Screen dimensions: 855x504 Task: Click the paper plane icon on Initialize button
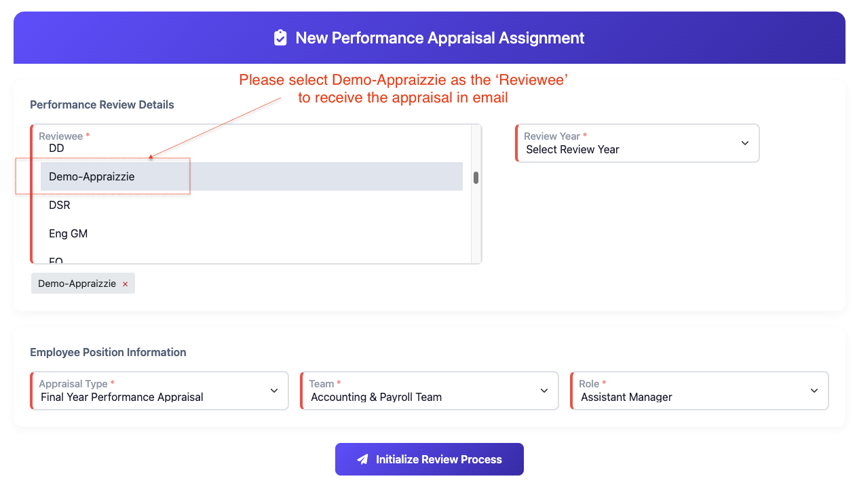[363, 459]
